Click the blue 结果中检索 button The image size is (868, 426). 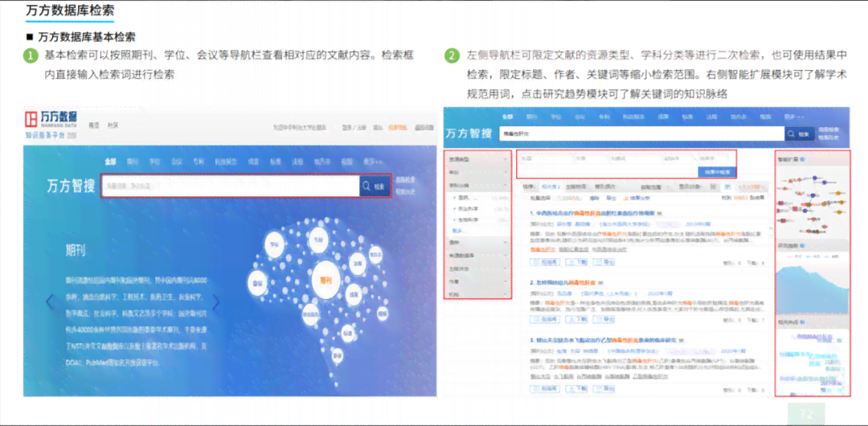click(x=717, y=172)
